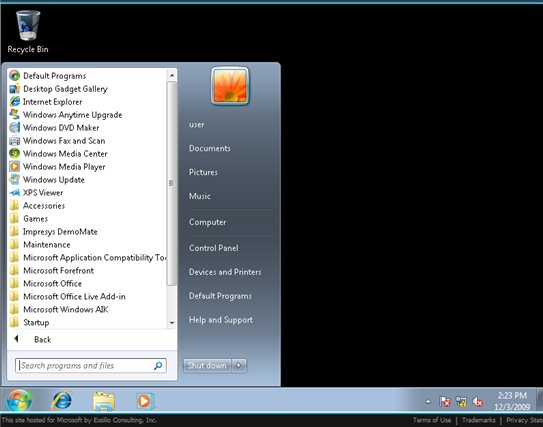
Task: Click the Privacy Statement link
Action: pos(524,420)
